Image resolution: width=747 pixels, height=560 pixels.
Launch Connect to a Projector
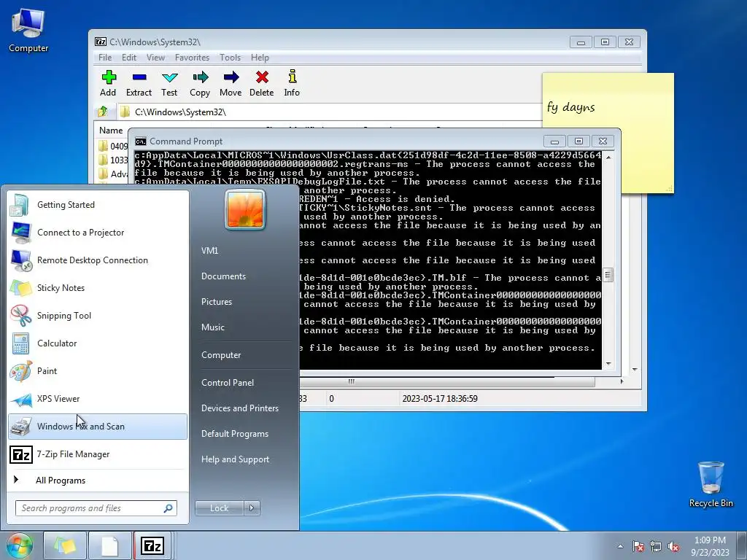pos(98,233)
